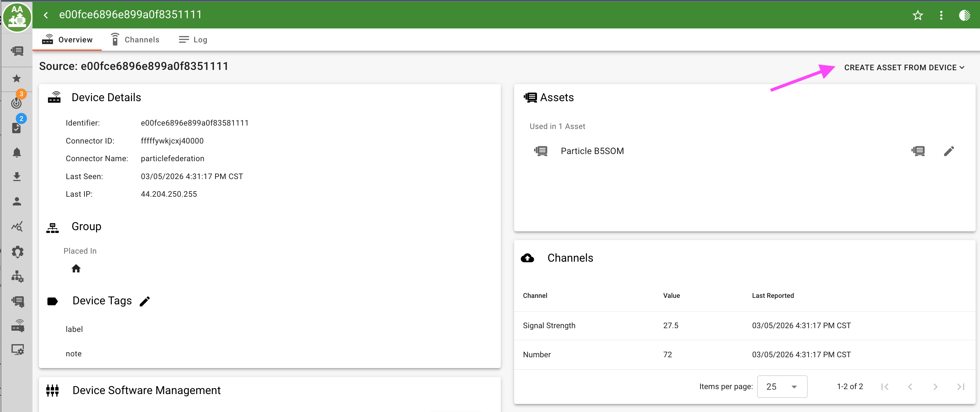Open Particle B5SOM asset view icon
The width and height of the screenshot is (980, 412).
[918, 151]
